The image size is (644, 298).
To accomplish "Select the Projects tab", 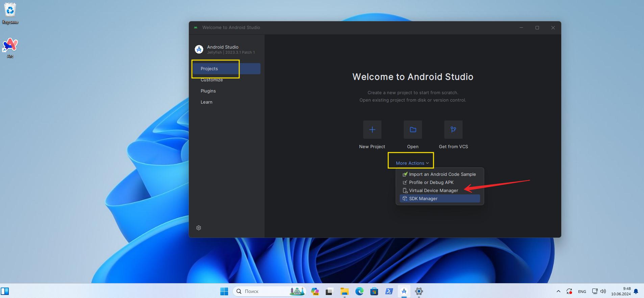I will (x=226, y=69).
